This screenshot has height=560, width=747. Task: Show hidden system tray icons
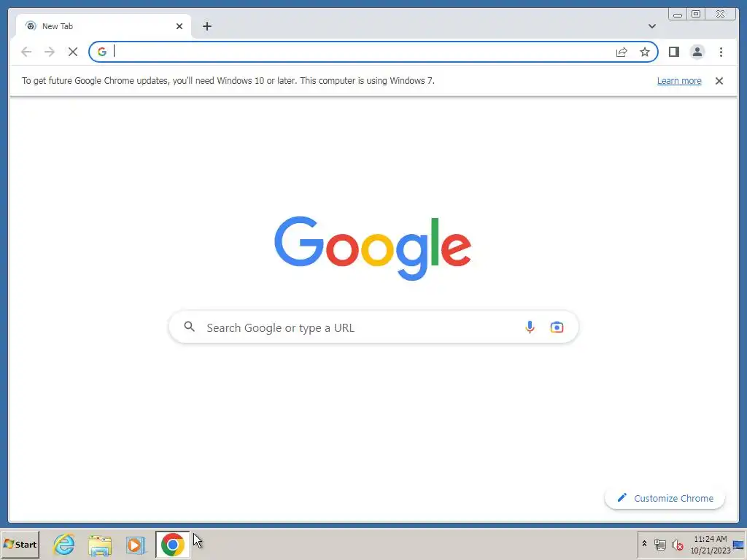[644, 544]
